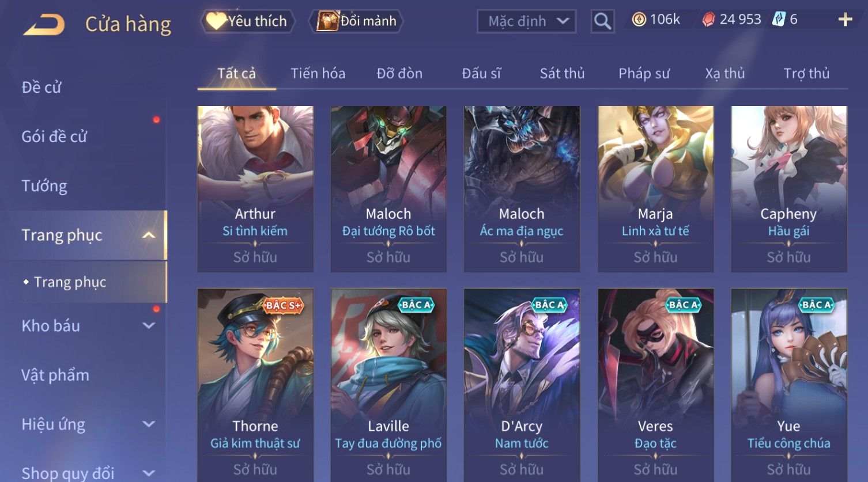Click the blue crystal currency icon
The height and width of the screenshot is (482, 868).
tap(779, 20)
